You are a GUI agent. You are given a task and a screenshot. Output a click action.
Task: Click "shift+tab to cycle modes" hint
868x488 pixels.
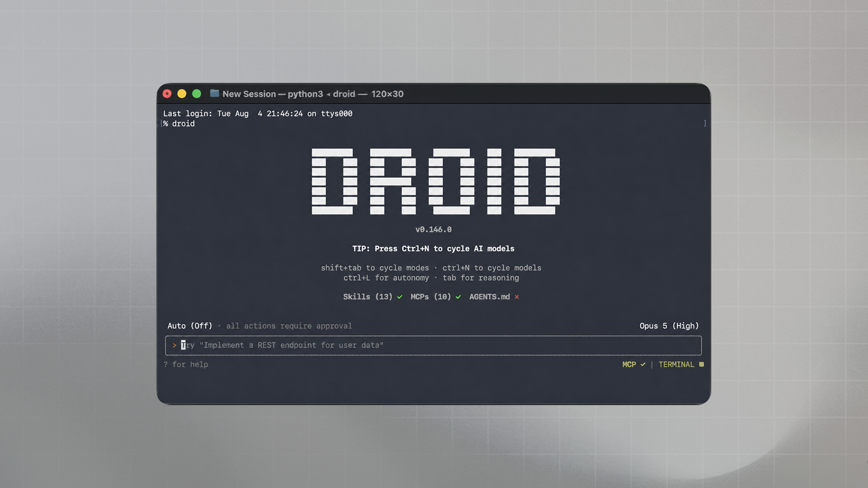tap(375, 268)
